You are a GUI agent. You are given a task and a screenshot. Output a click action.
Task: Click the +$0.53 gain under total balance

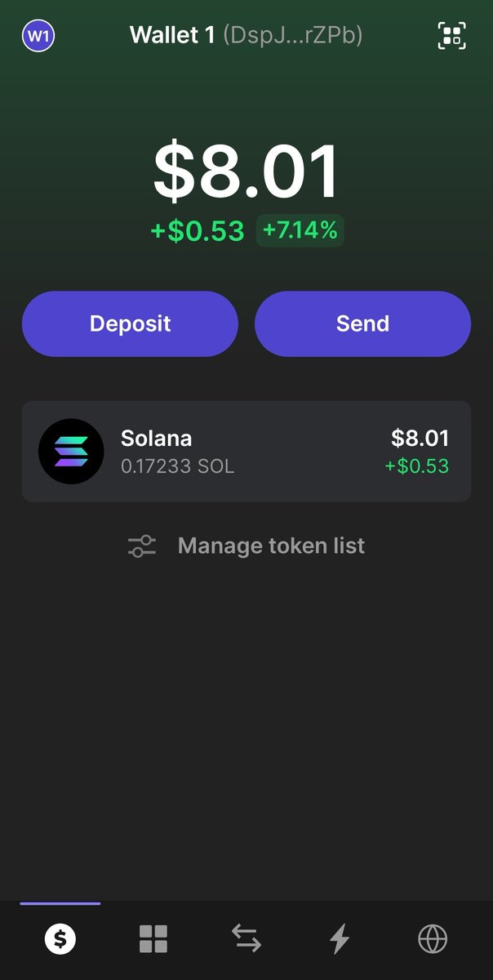pyautogui.click(x=198, y=231)
